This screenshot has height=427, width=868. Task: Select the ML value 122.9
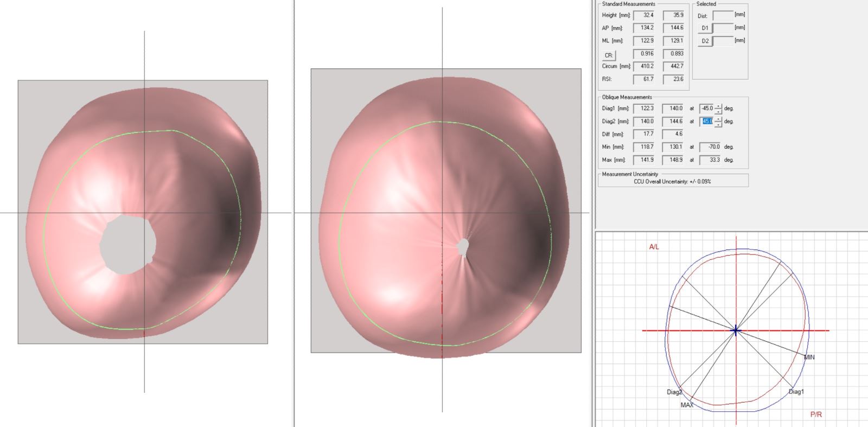coord(644,41)
